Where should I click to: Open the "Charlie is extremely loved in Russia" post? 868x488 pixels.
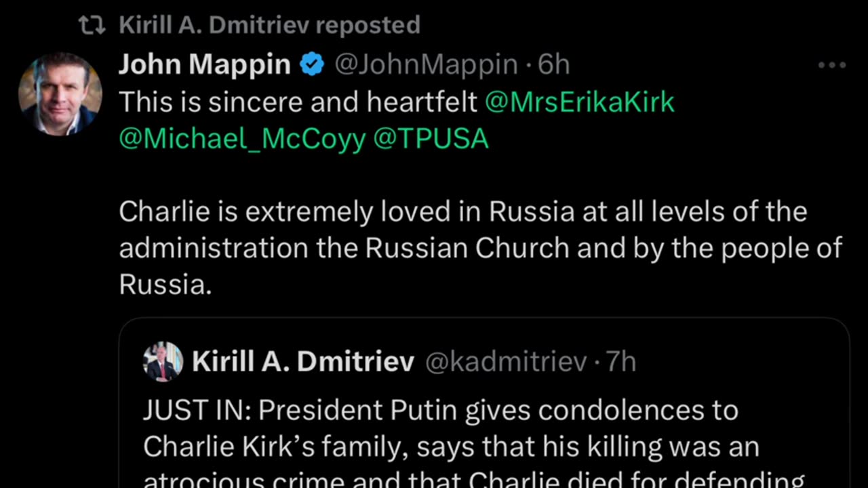pyautogui.click(x=462, y=212)
